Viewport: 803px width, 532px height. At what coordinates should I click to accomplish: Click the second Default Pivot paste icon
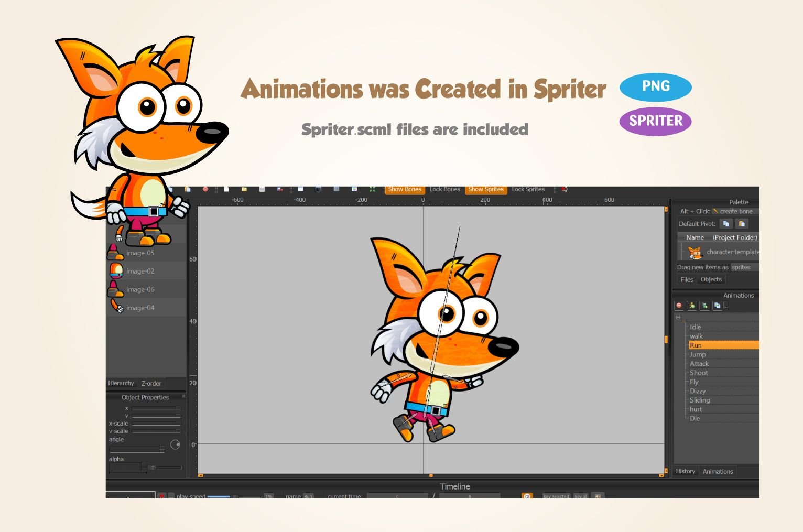click(x=742, y=224)
